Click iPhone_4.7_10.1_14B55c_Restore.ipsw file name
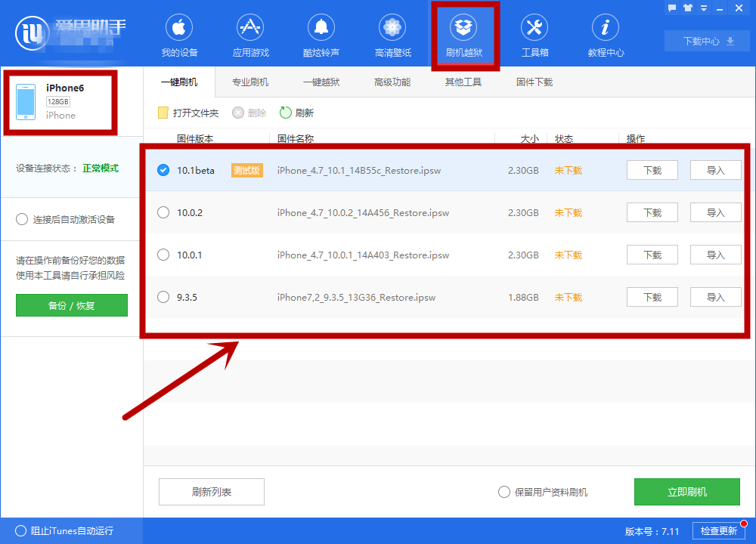The image size is (756, 544). coord(359,170)
